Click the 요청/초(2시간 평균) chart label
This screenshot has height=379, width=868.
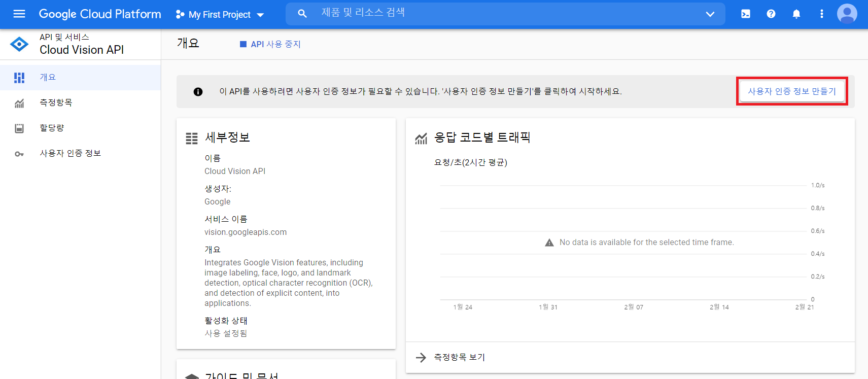click(x=471, y=162)
